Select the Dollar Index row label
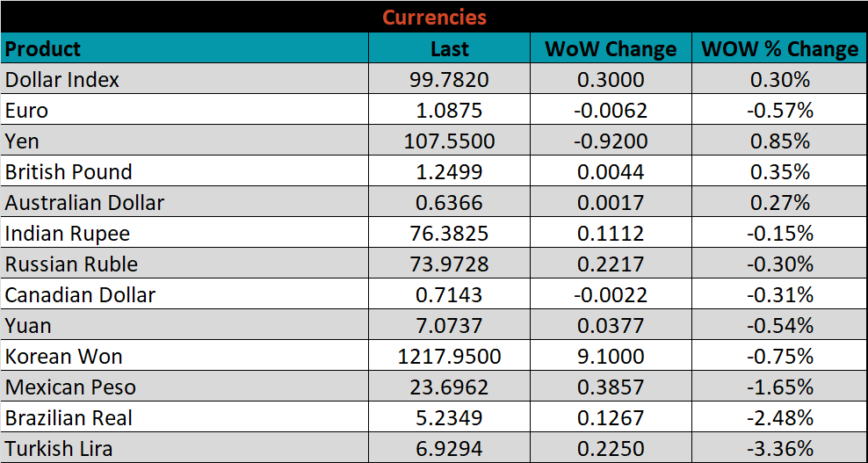The width and height of the screenshot is (868, 463). tap(62, 80)
